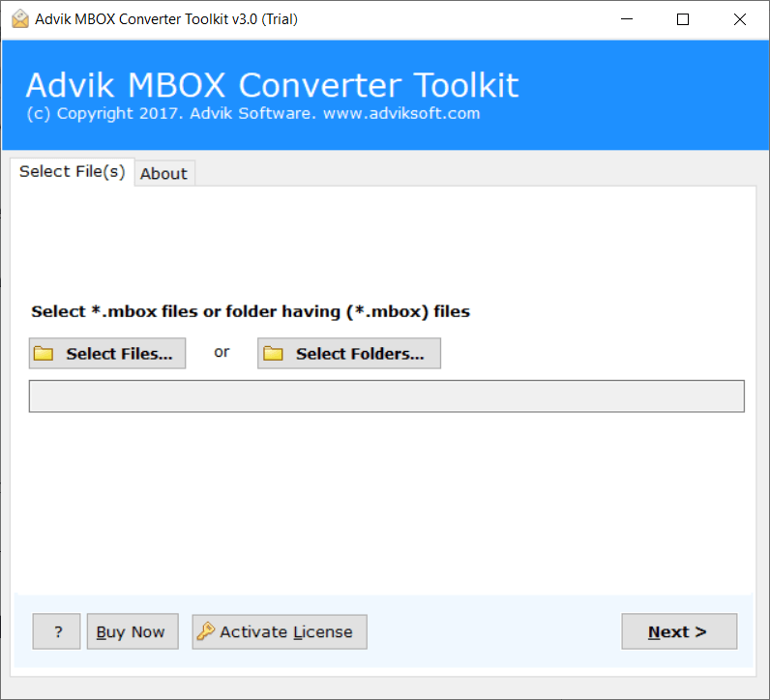This screenshot has height=700, width=770.
Task: Click the empty file path field
Action: coord(387,396)
